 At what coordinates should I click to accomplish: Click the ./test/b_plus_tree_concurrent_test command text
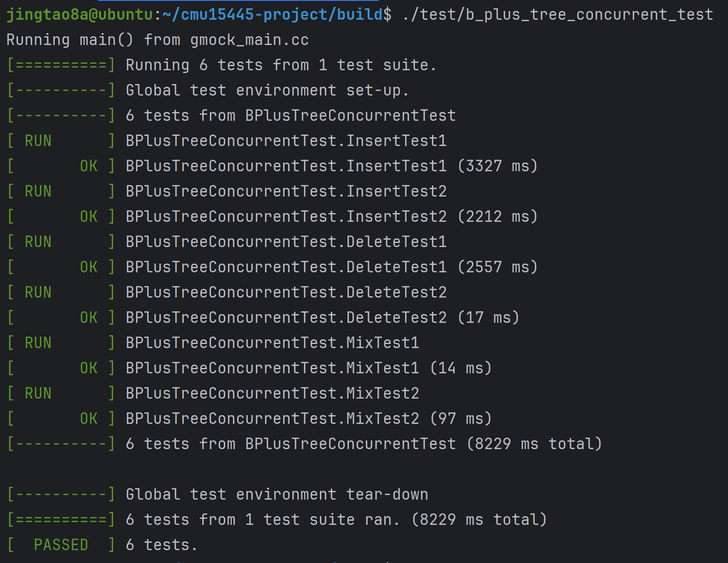(x=557, y=15)
